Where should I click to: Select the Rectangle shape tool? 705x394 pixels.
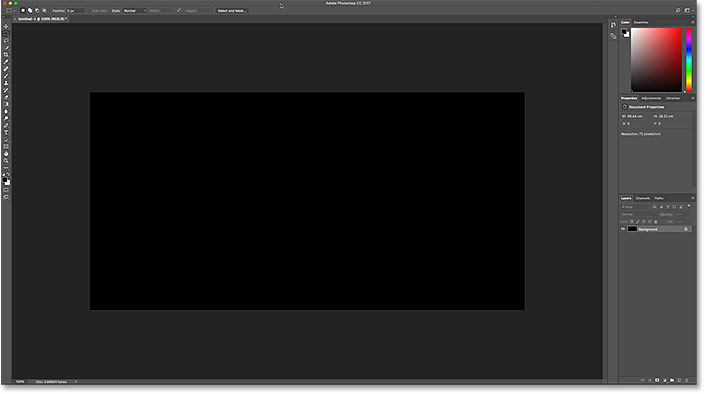(6, 147)
